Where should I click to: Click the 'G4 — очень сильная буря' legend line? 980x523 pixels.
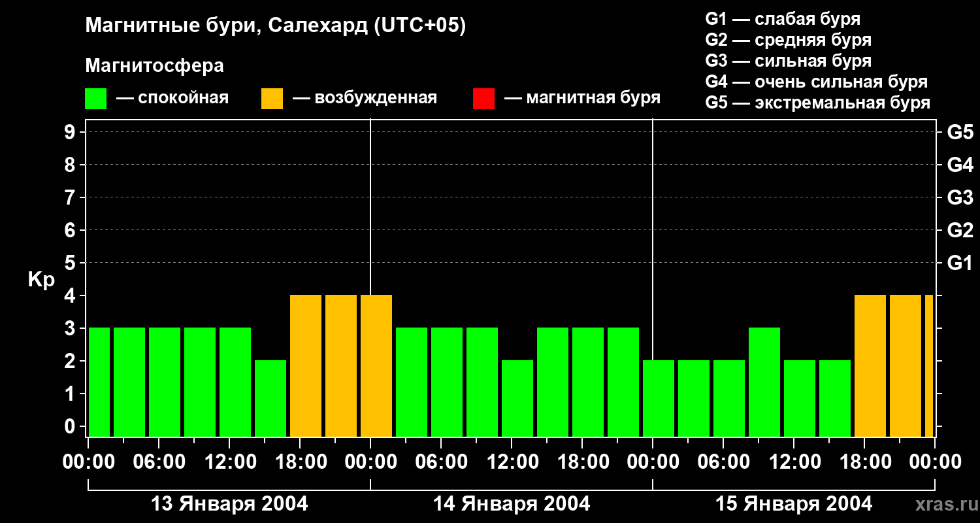click(817, 82)
